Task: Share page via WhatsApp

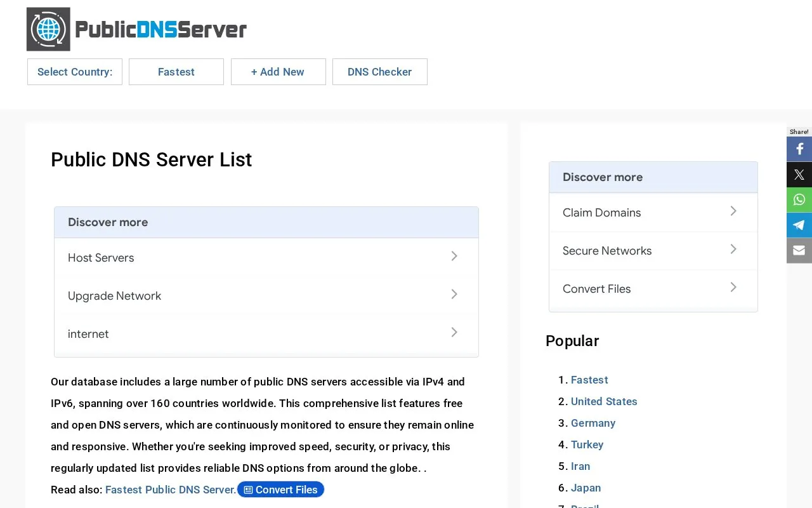Action: click(799, 200)
